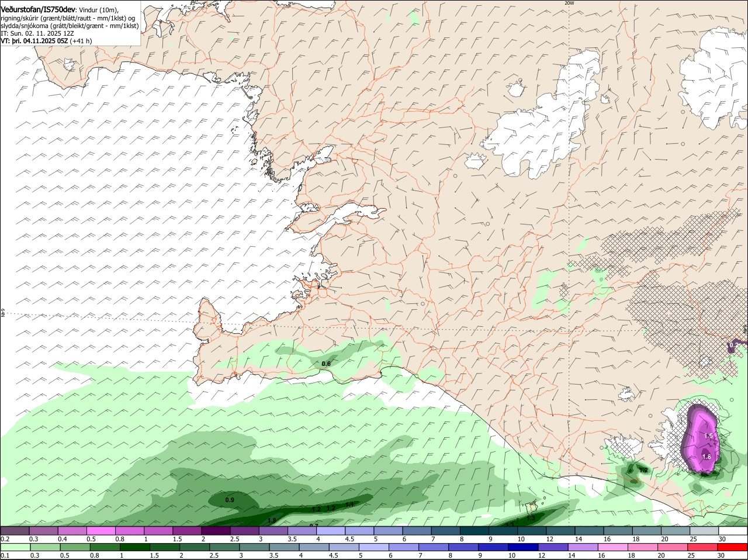Select upper legend swatch between 6 and 7
The width and height of the screenshot is (748, 560).
417,531
